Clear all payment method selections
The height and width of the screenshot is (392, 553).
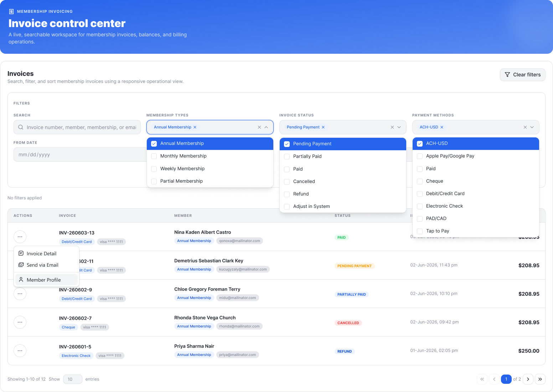click(525, 127)
